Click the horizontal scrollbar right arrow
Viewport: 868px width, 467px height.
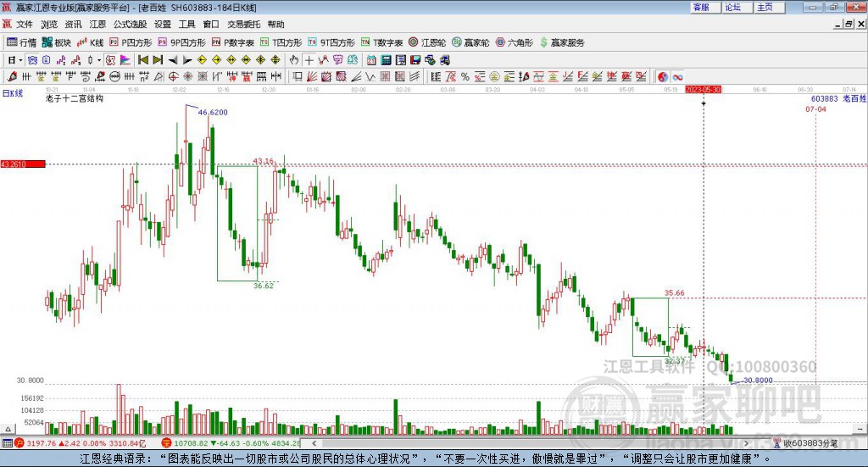pos(746,443)
